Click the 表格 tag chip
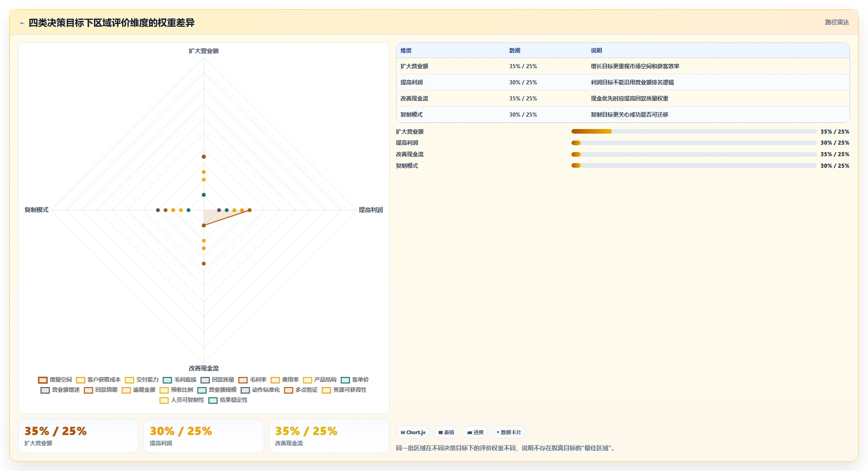 446,432
